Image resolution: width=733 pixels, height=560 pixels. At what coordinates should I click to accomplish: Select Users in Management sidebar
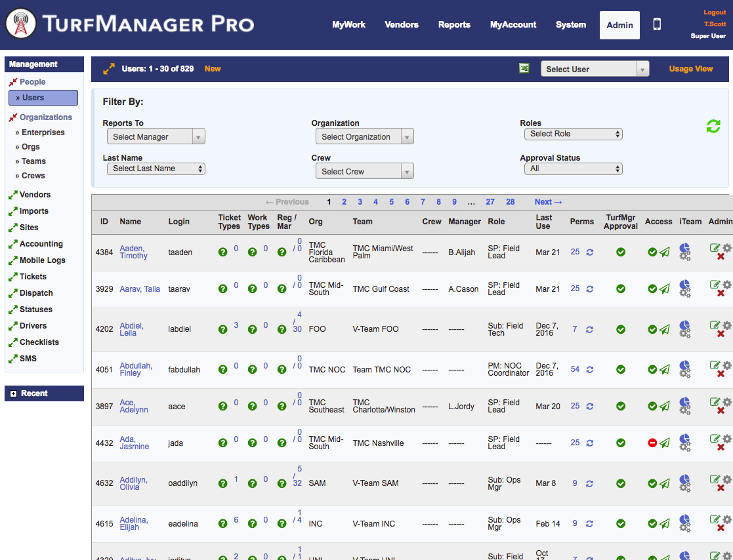tap(43, 98)
